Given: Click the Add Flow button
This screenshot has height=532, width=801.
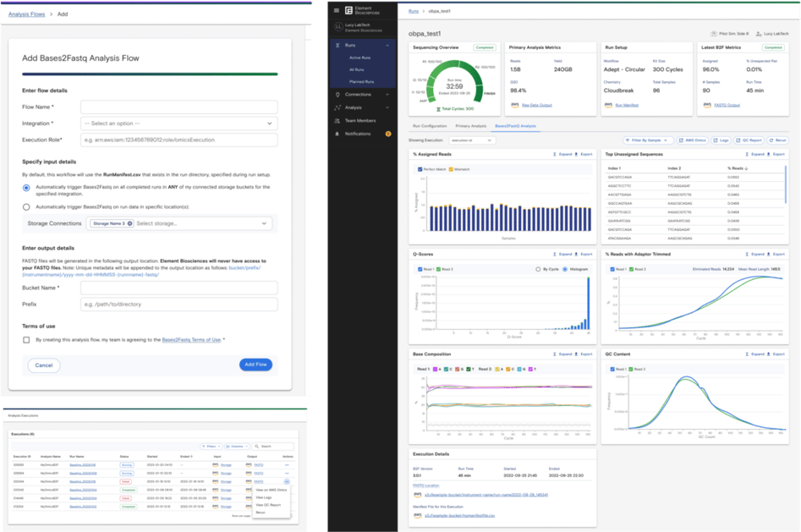Looking at the screenshot, I should tap(255, 365).
